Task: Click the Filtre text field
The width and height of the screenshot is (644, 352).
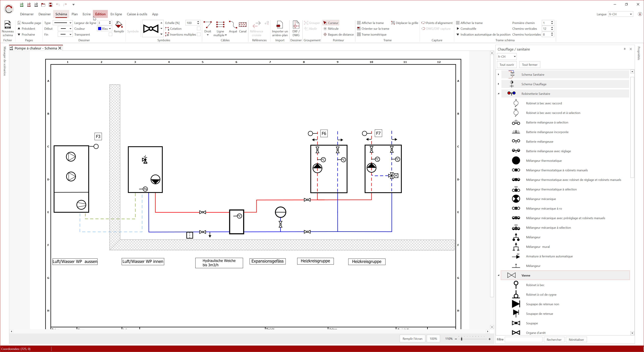Action: [x=523, y=339]
